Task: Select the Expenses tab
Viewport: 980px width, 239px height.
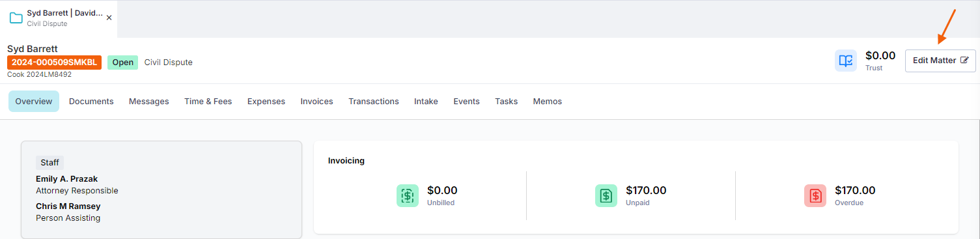Action: click(266, 102)
